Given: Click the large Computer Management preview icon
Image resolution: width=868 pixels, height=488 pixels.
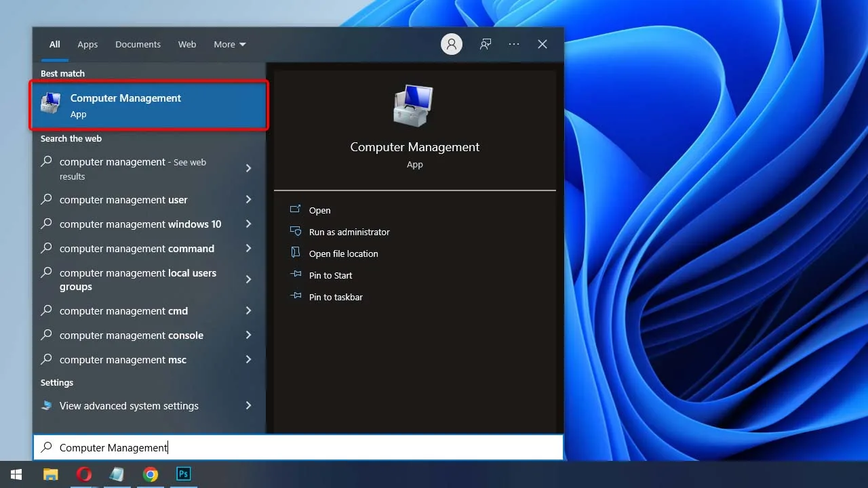Looking at the screenshot, I should tap(414, 106).
